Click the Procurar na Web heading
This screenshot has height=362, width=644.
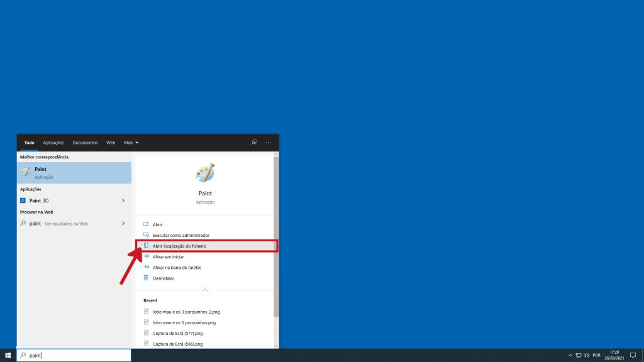36,212
